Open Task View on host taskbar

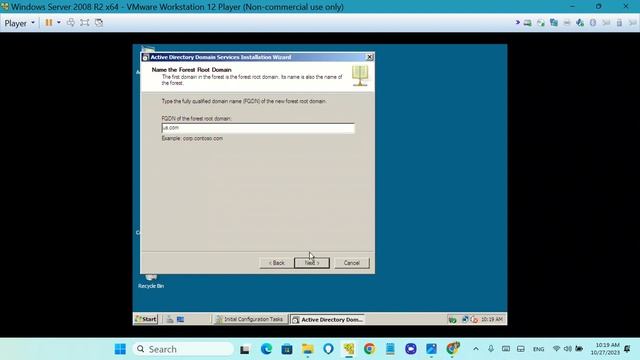(x=244, y=349)
